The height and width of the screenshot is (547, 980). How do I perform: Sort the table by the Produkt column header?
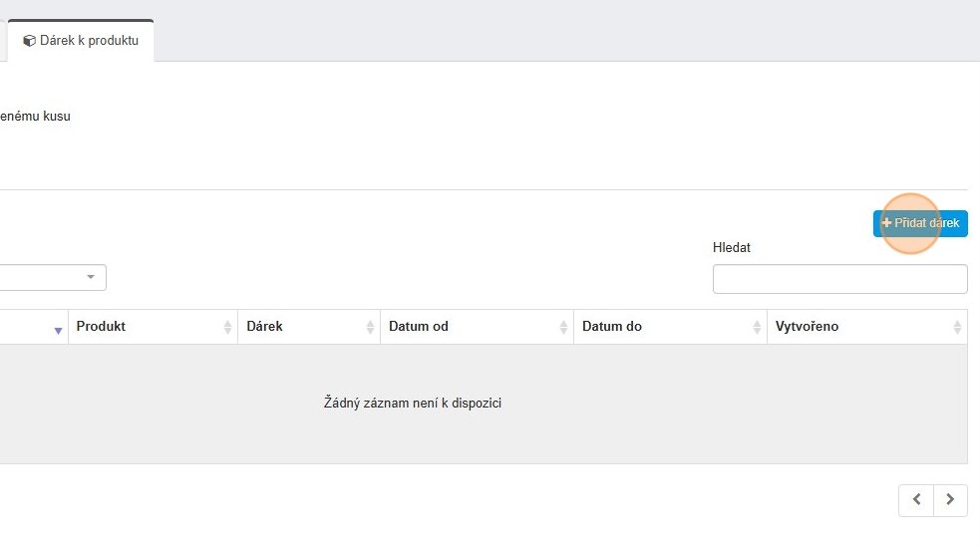pos(102,327)
